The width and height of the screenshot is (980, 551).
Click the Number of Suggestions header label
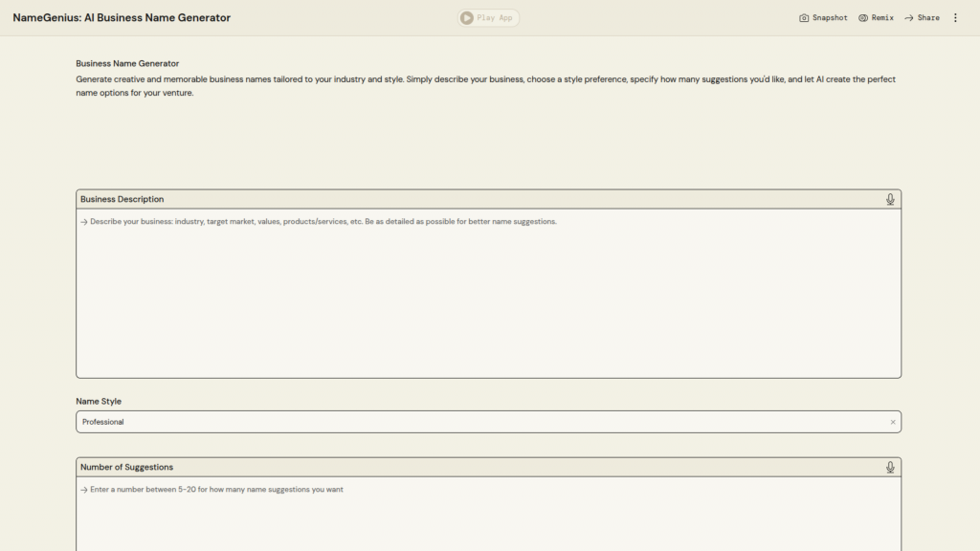tap(126, 467)
